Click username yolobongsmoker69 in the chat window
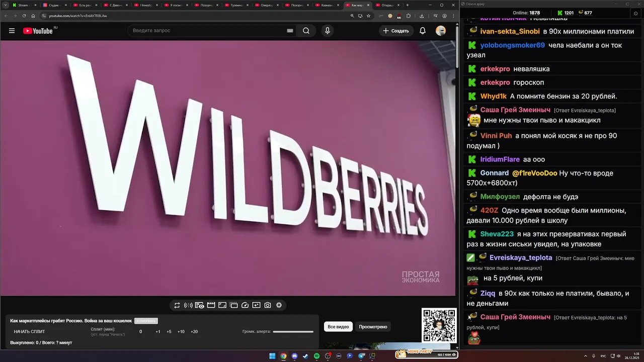This screenshot has width=644, height=362. (512, 45)
